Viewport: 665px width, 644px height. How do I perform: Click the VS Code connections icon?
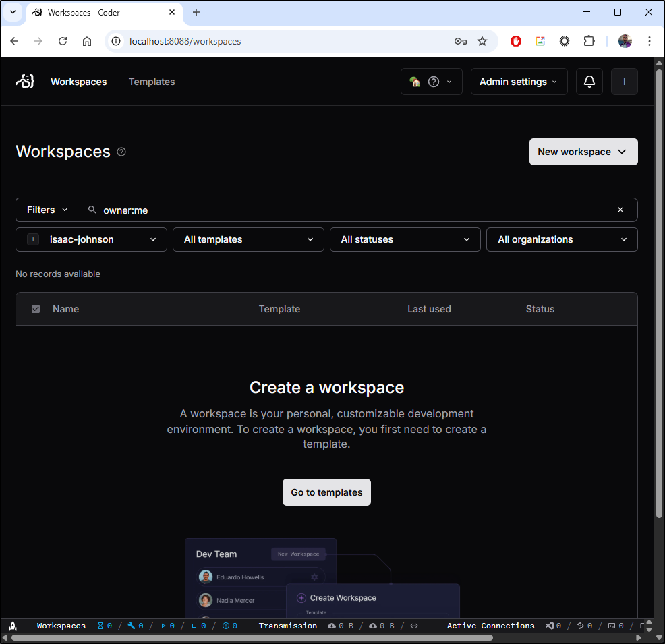point(550,626)
